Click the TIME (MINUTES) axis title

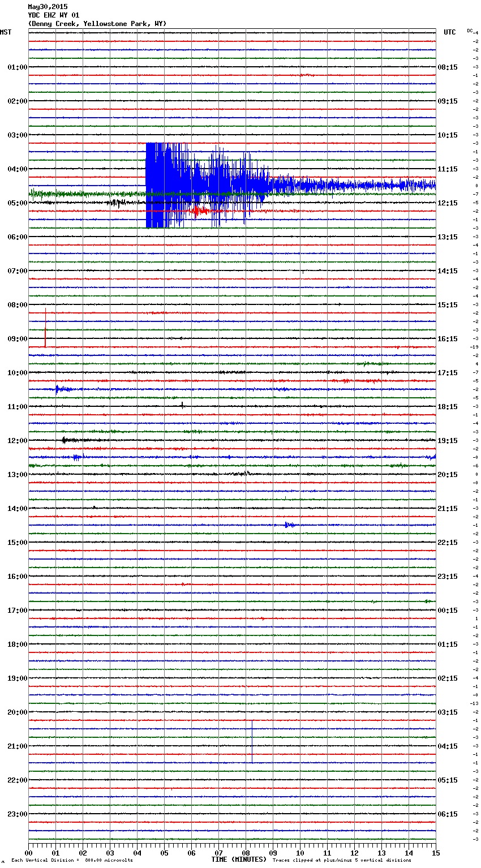(x=239, y=860)
